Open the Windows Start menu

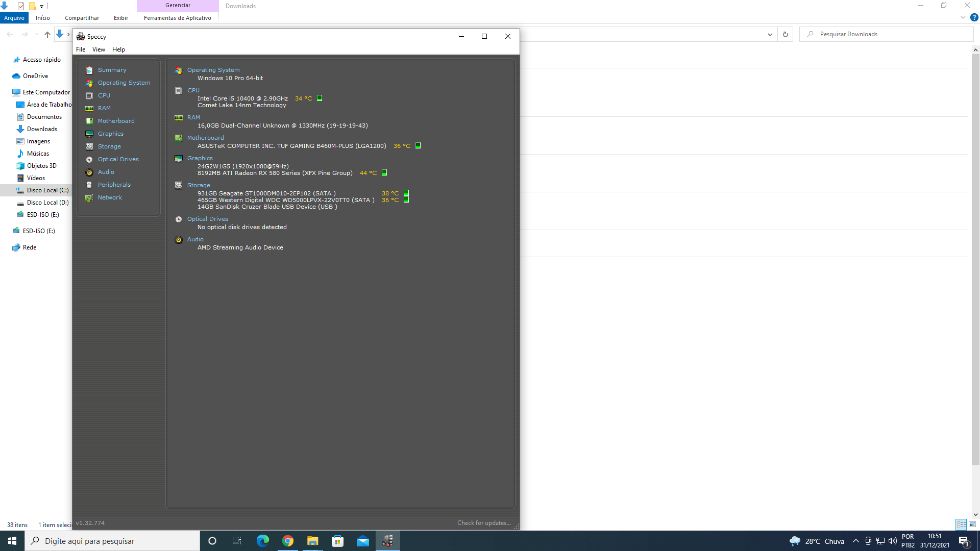(12, 541)
